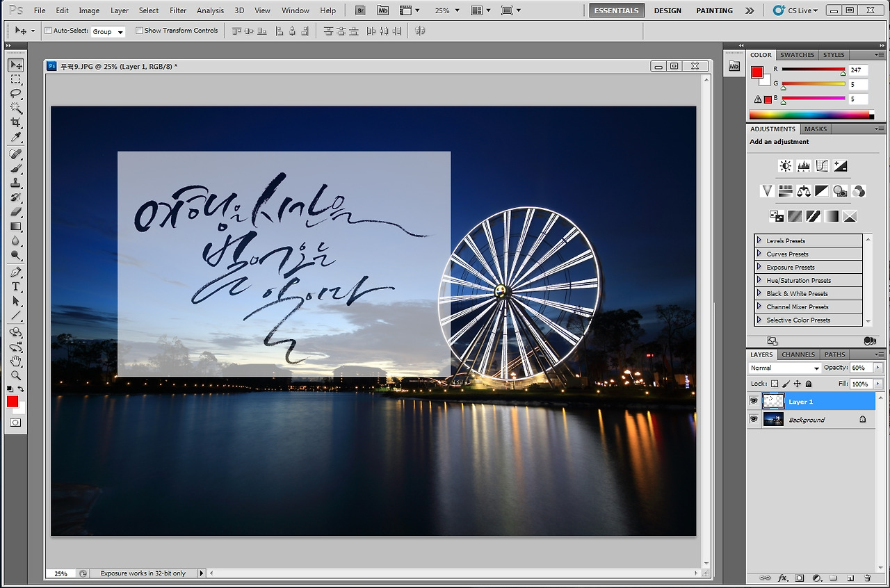This screenshot has width=890, height=588.
Task: Open the status bar info arrow menu
Action: [x=202, y=573]
